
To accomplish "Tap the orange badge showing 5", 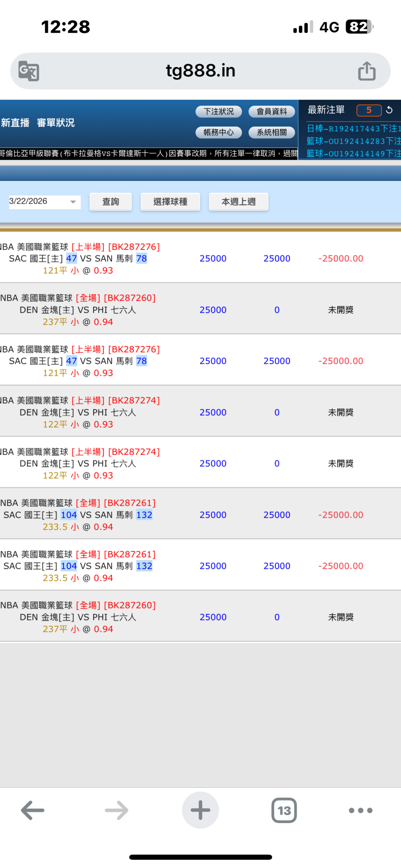I will (x=369, y=110).
